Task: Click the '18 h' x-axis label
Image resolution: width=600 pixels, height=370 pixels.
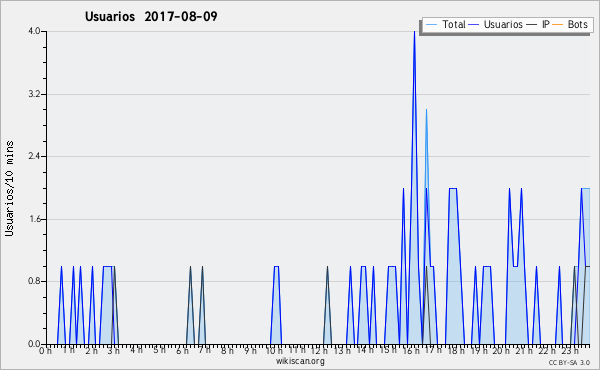Action: pyautogui.click(x=456, y=351)
